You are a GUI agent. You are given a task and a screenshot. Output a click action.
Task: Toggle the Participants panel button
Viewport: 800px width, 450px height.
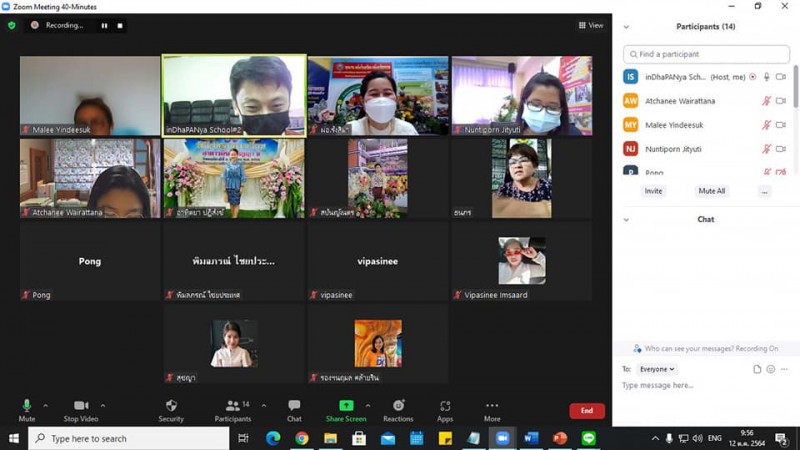pos(233,411)
